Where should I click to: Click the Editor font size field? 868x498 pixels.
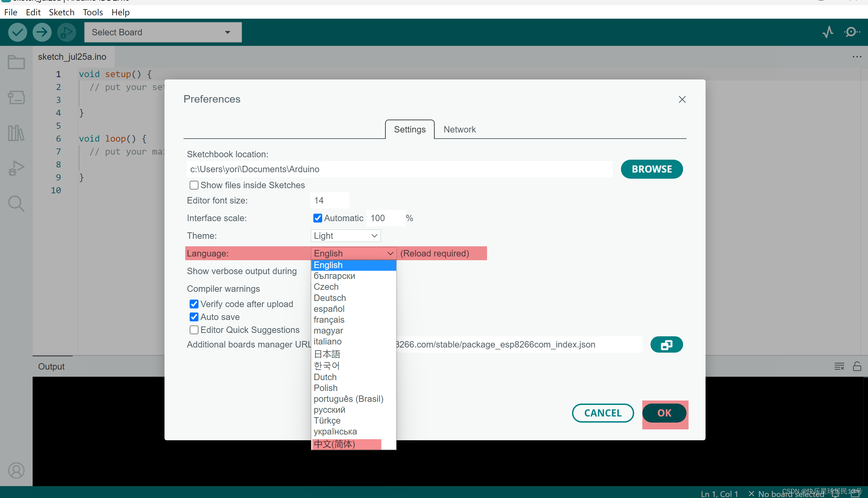[329, 200]
